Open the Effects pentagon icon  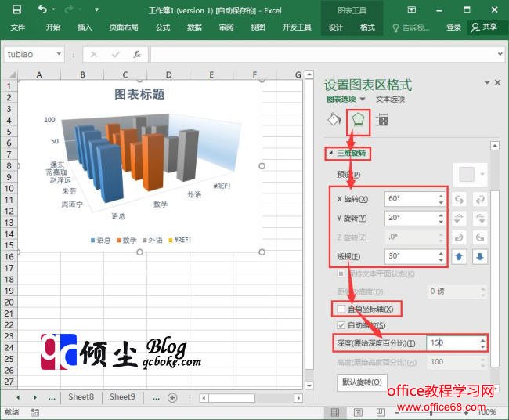[358, 120]
